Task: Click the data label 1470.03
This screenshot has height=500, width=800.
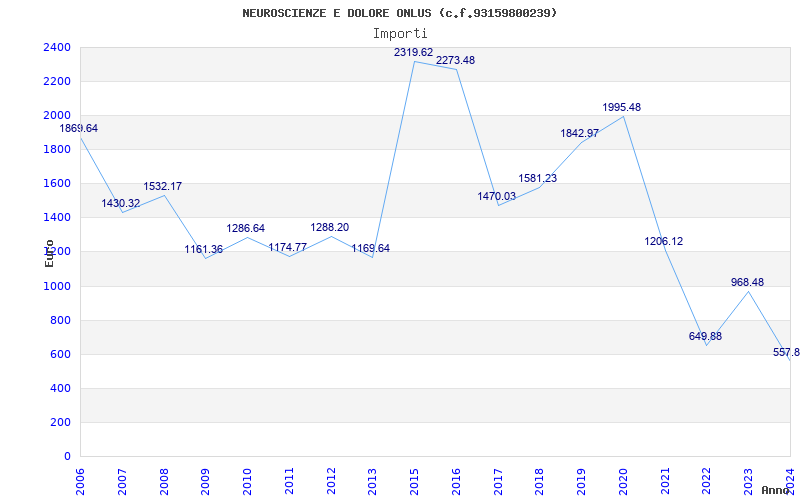Action: click(496, 196)
